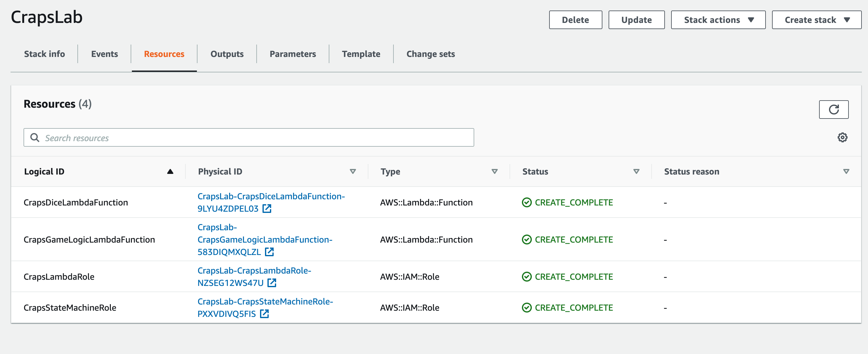
Task: Open external link icon for CrapsDiceLambdaFunction
Action: [267, 209]
